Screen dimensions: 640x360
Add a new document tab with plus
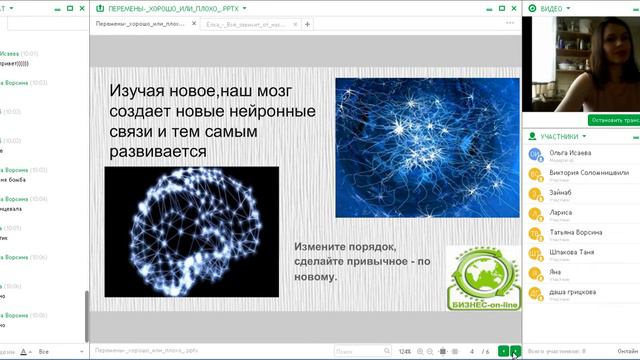coord(307,24)
